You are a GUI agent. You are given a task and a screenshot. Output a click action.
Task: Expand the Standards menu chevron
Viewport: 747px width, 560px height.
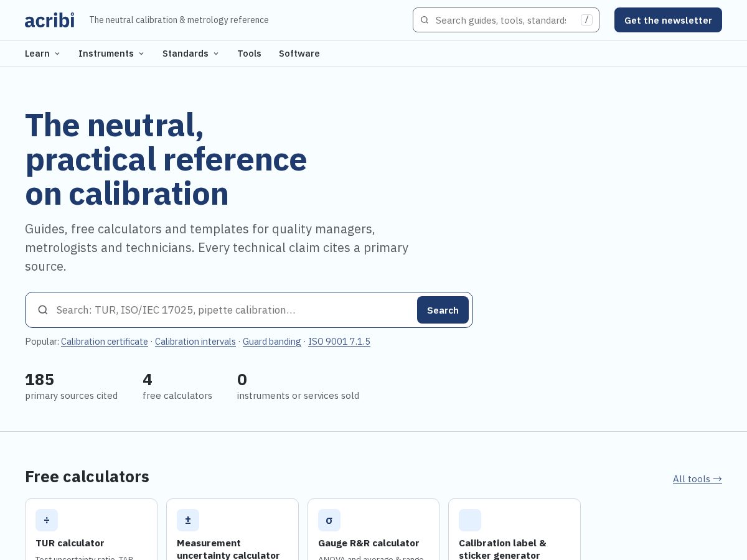216,54
